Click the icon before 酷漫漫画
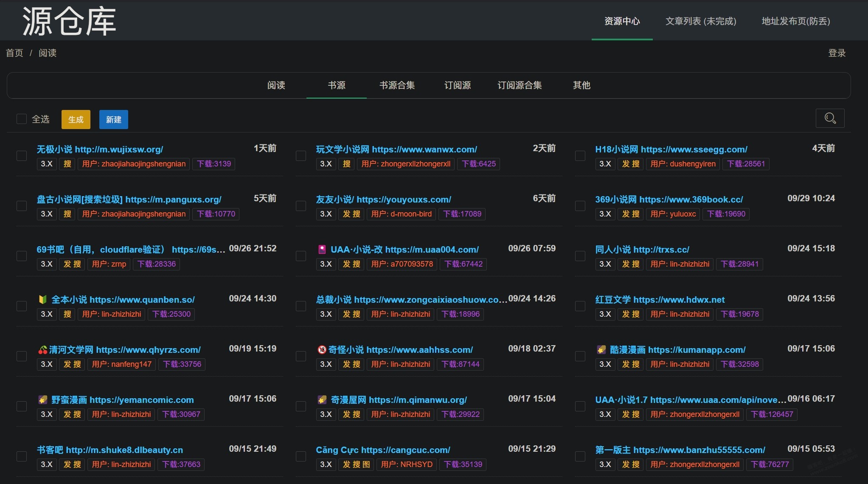The height and width of the screenshot is (484, 868). pyautogui.click(x=601, y=350)
